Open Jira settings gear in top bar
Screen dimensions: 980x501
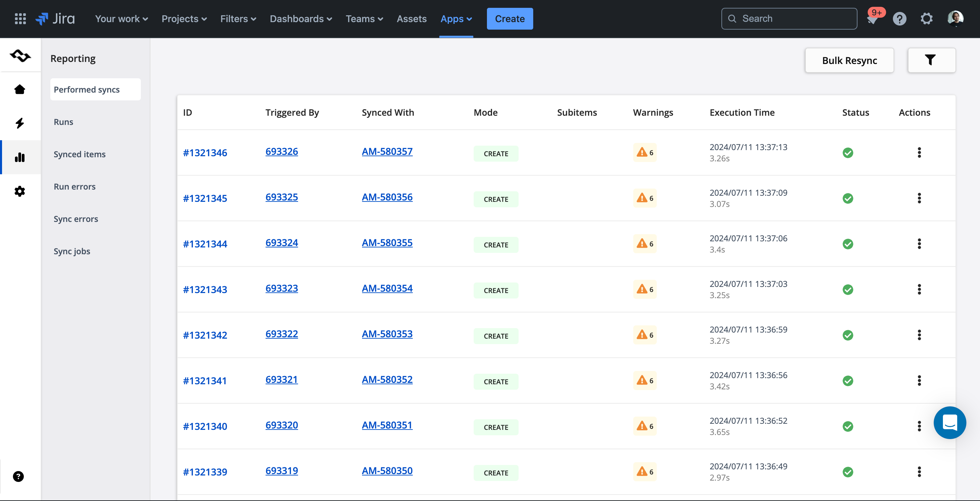tap(926, 19)
